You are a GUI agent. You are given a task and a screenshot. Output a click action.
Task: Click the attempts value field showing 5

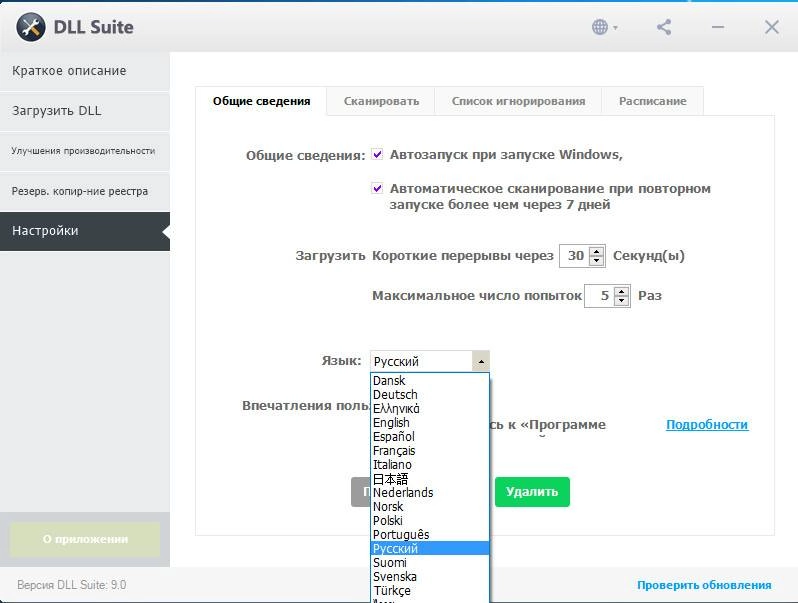[x=599, y=296]
